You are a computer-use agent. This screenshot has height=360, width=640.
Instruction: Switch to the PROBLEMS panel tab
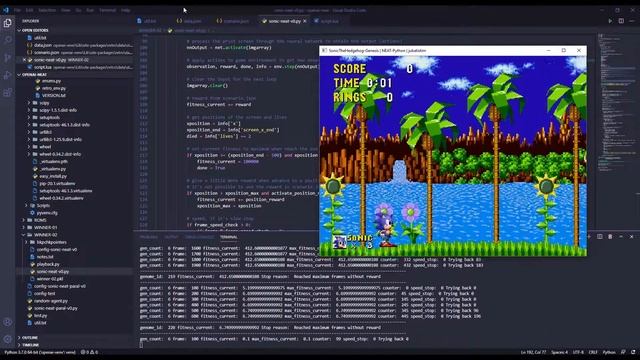[149, 237]
